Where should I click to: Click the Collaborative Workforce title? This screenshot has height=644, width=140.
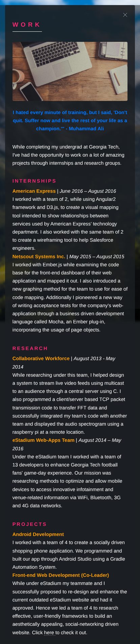41,358
